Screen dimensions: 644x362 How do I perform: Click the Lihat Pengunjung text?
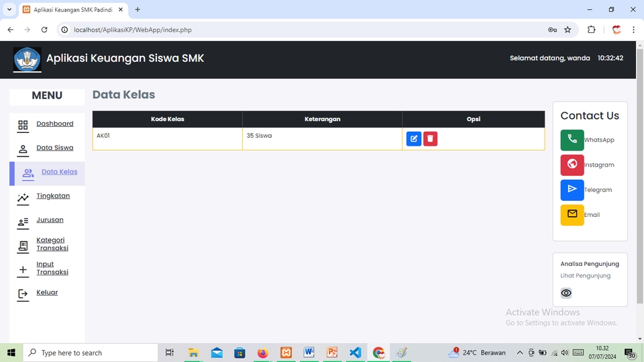(585, 275)
